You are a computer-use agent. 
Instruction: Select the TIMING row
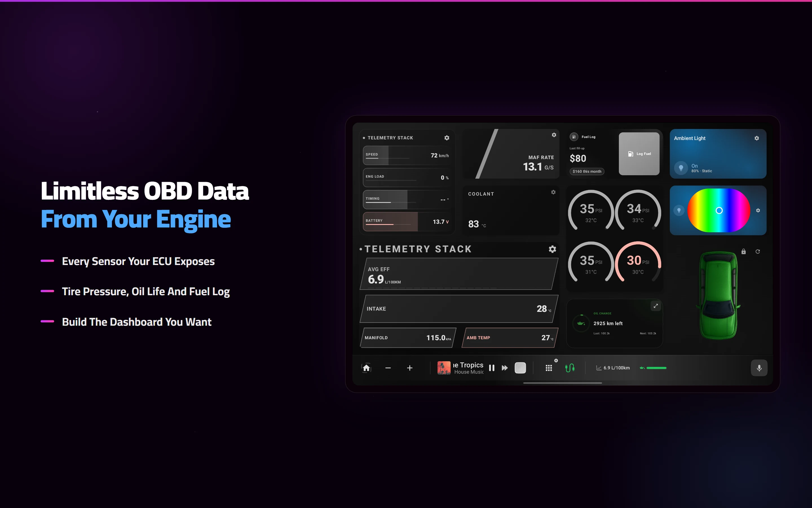point(407,200)
